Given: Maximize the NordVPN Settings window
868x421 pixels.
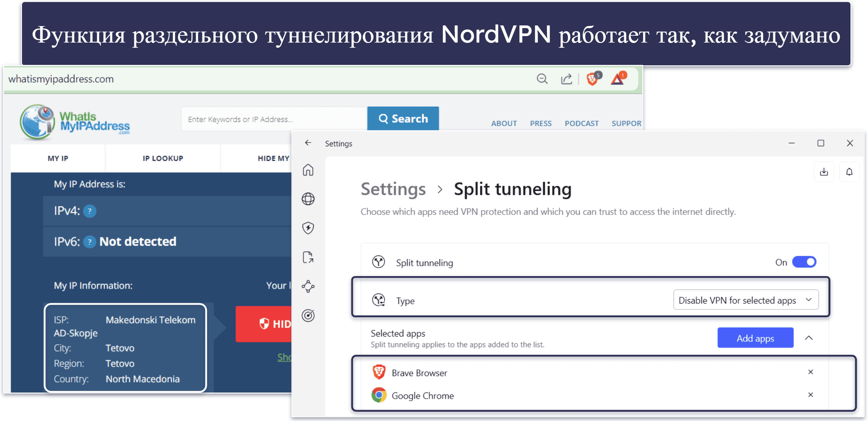Looking at the screenshot, I should (821, 143).
